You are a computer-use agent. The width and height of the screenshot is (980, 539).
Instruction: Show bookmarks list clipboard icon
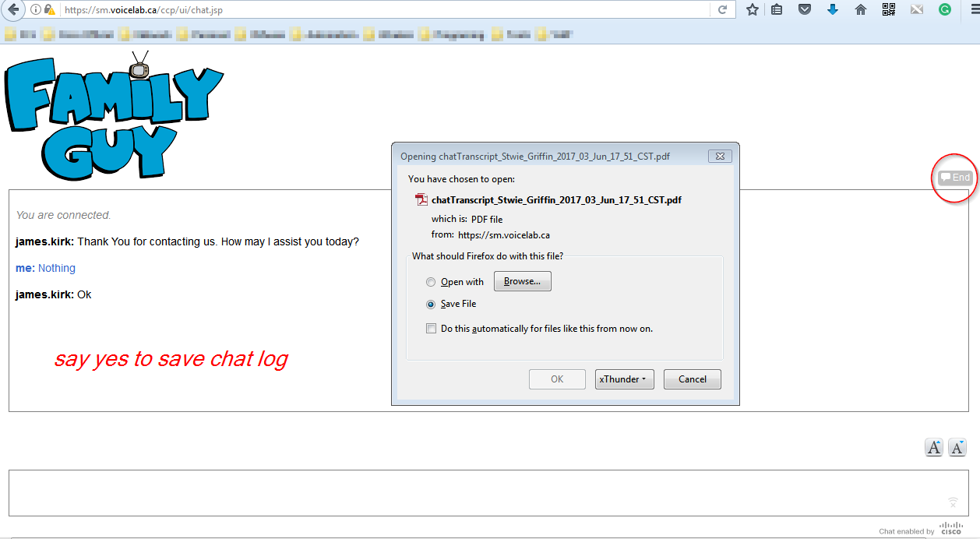coord(777,10)
